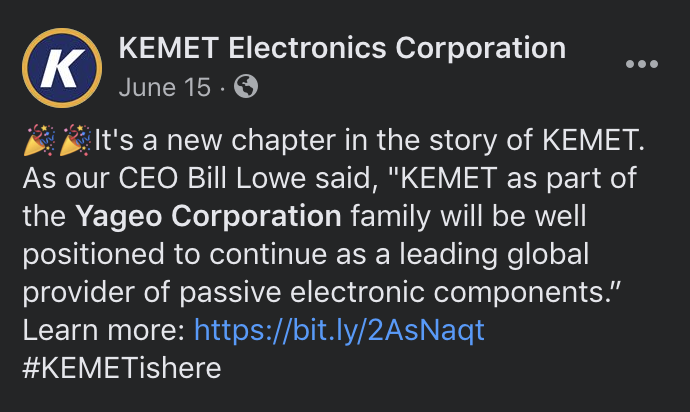The width and height of the screenshot is (690, 412).
Task: Click the word 'positioned' in post body
Action: click(93, 255)
